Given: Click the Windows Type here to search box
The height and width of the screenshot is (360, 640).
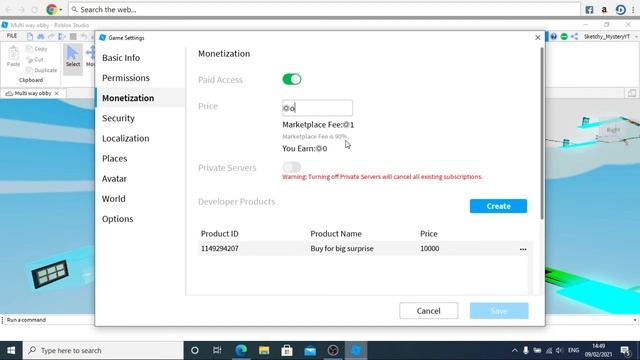Looking at the screenshot, I should (103, 350).
